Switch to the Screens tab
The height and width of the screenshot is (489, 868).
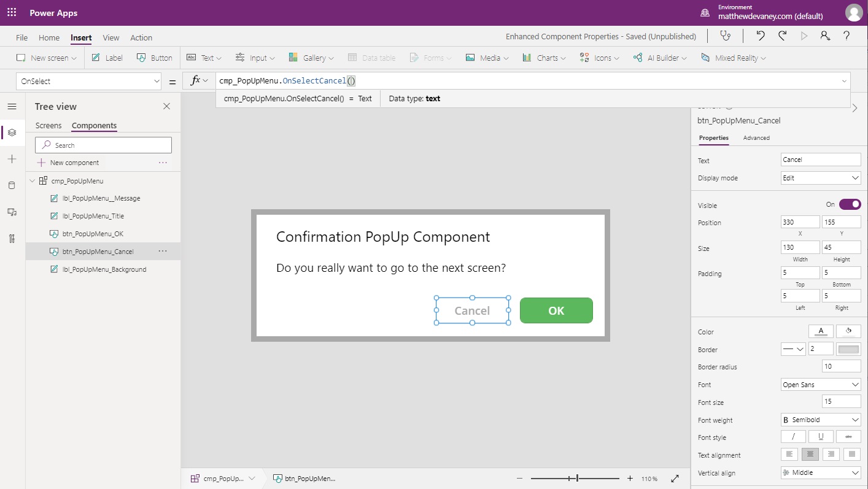(48, 125)
